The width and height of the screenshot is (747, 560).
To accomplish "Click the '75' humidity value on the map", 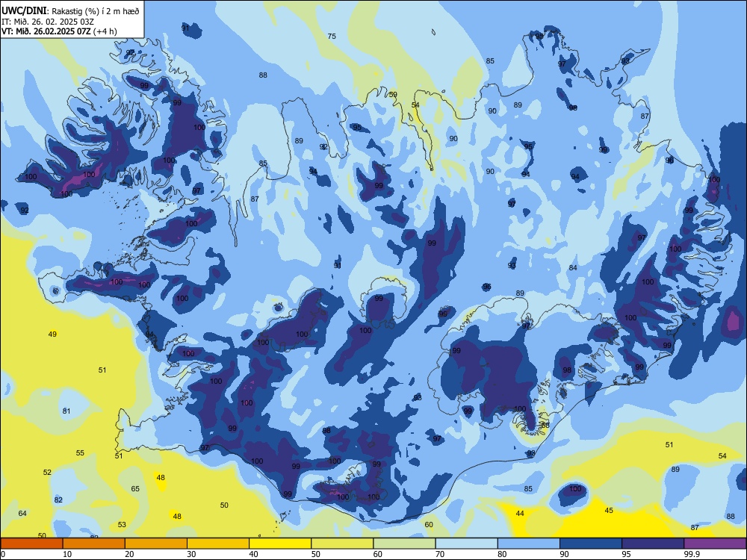I will tap(332, 36).
